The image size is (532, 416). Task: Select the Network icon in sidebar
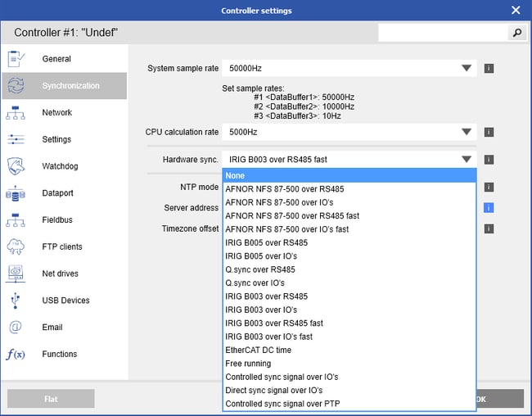pos(16,113)
